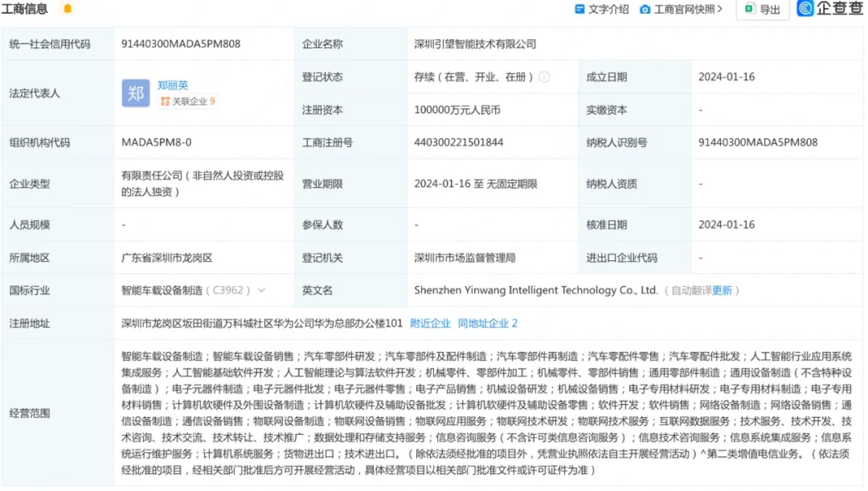Click the 组织机构代码 value MADA5PM8-0
The image size is (868, 491).
point(156,143)
